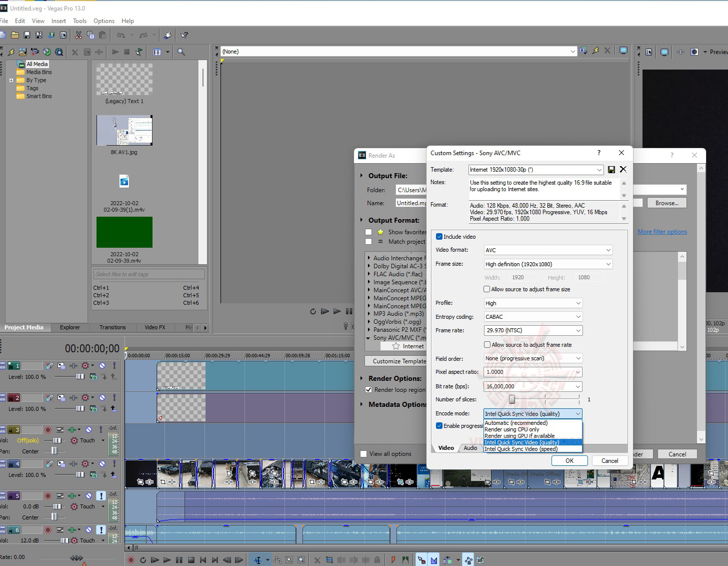Image resolution: width=728 pixels, height=566 pixels.
Task: Check first Allow source to adjust frame size
Action: [487, 289]
